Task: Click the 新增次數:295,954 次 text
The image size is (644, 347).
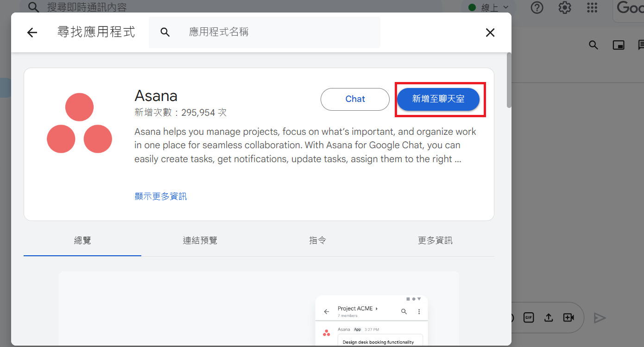Action: pos(180,113)
